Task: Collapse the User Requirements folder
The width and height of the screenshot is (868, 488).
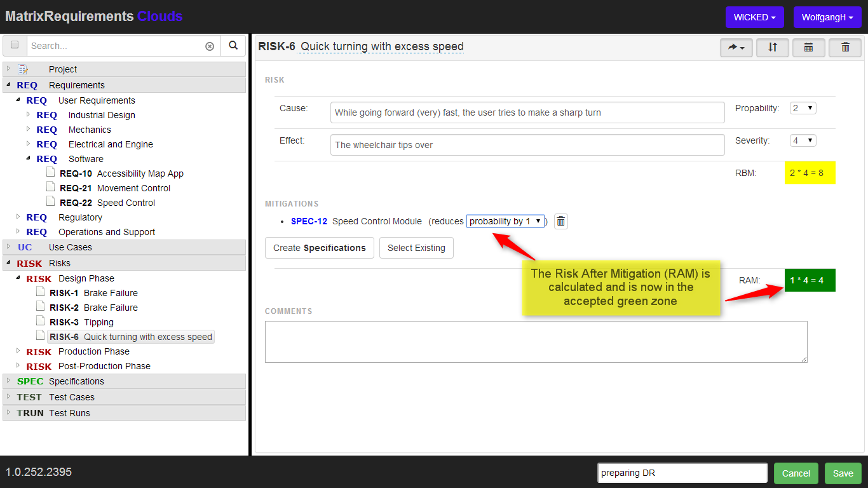Action: click(x=18, y=100)
